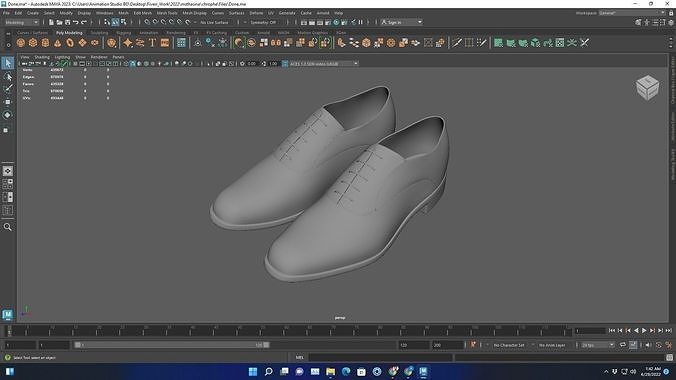Open the Sign In dropdown

click(x=401, y=22)
